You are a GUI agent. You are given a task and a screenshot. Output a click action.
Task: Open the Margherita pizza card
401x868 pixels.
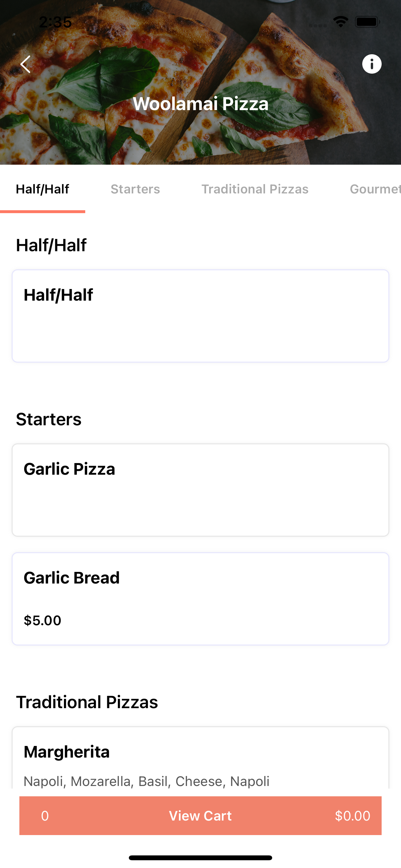[x=200, y=758]
